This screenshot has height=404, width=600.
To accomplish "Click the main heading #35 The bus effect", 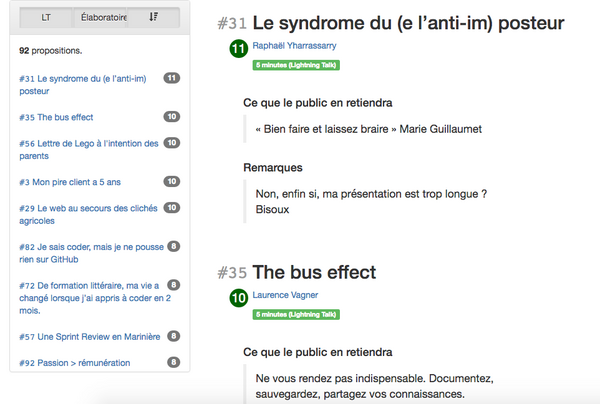I will click(297, 272).
